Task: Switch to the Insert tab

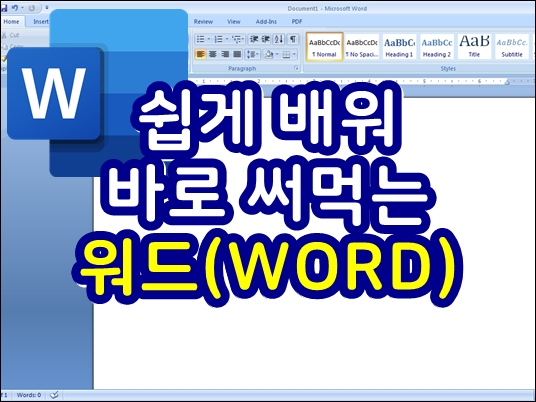Action: (41, 22)
